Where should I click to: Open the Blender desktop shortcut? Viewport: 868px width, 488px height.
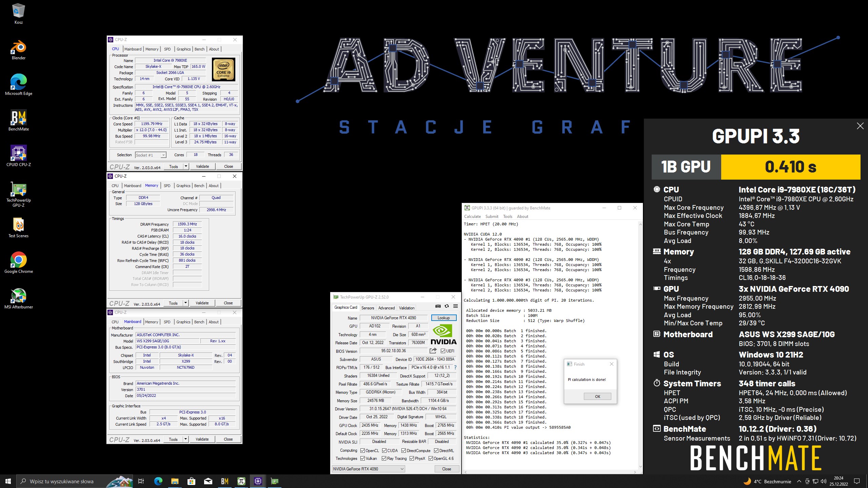(x=19, y=49)
